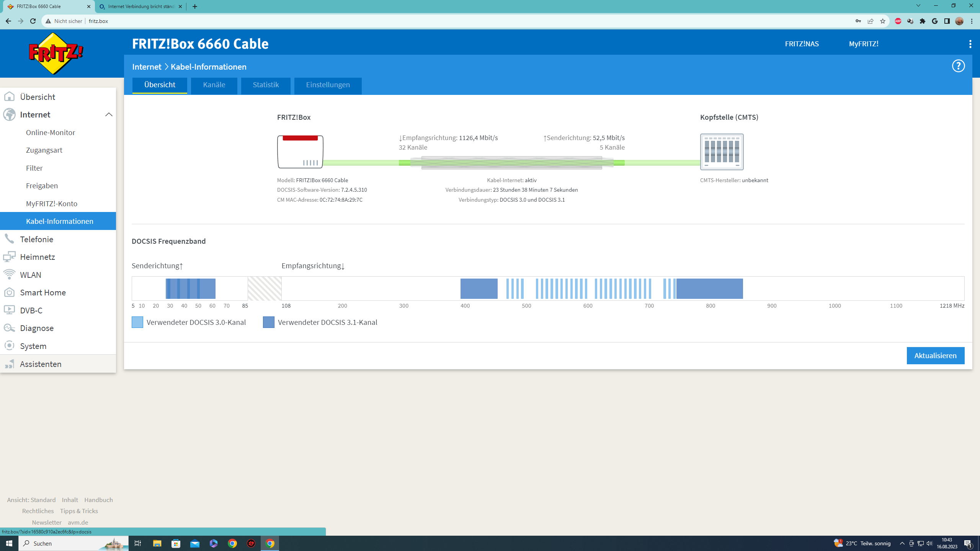This screenshot has height=551, width=980.
Task: Click the FRITZ!Box device image
Action: pyautogui.click(x=300, y=152)
